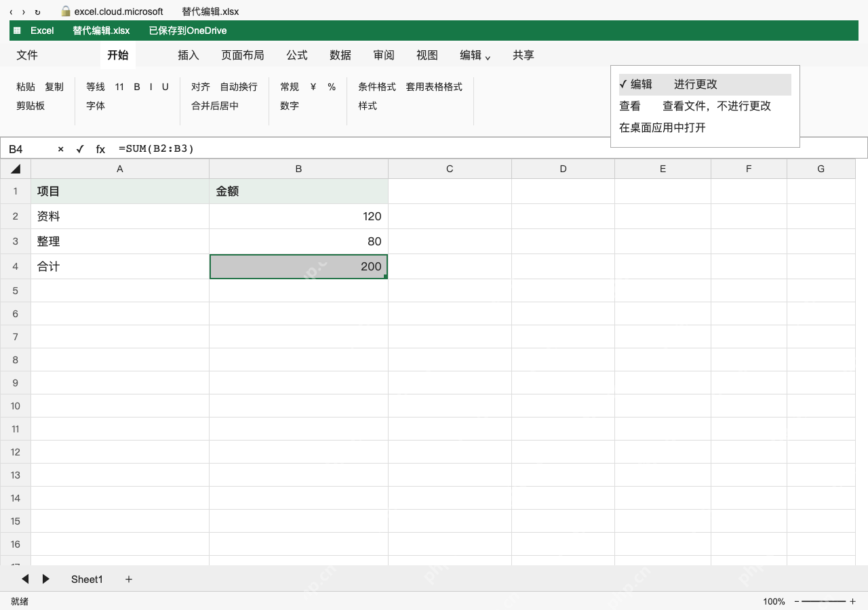Click the browser back arrow
This screenshot has height=610, width=868.
click(x=11, y=12)
